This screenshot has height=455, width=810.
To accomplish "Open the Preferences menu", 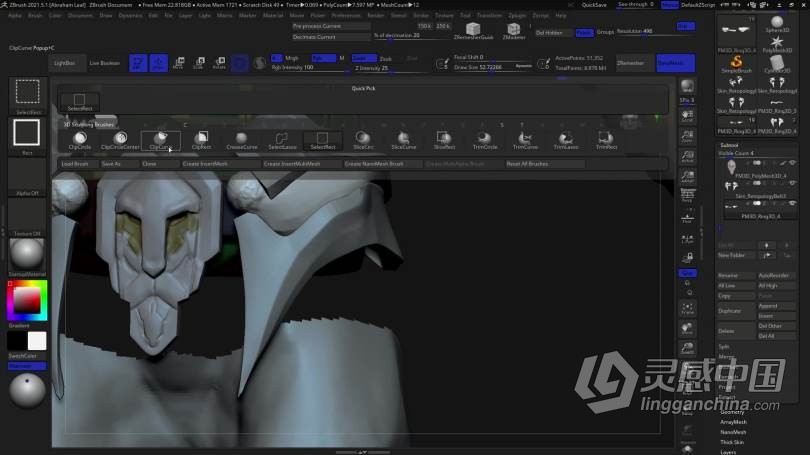I will pyautogui.click(x=346, y=16).
